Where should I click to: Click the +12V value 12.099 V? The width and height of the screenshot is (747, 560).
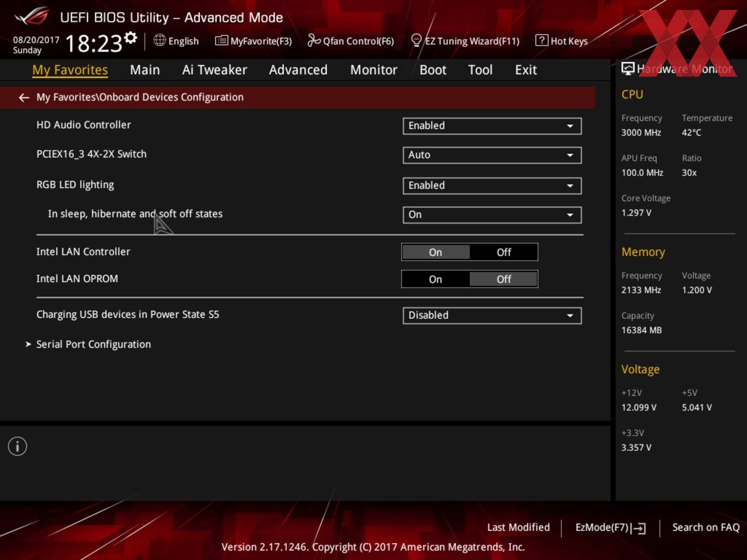[x=639, y=407]
